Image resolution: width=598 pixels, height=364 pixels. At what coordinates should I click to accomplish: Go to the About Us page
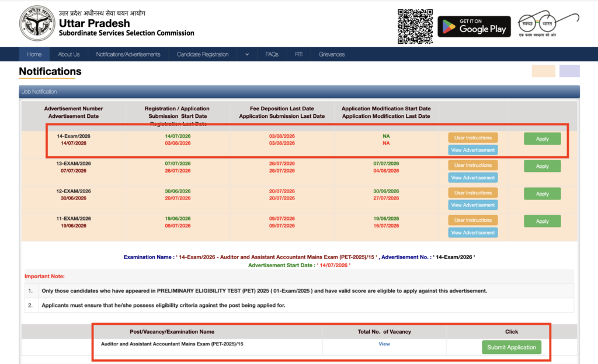click(69, 54)
